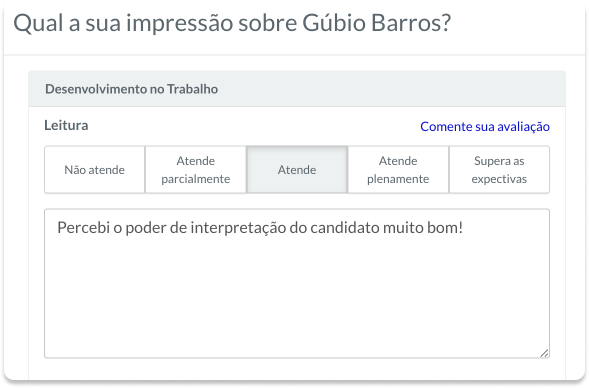The height and width of the screenshot is (388, 589).
Task: Toggle the highlighted "Atende" rating
Action: [297, 170]
